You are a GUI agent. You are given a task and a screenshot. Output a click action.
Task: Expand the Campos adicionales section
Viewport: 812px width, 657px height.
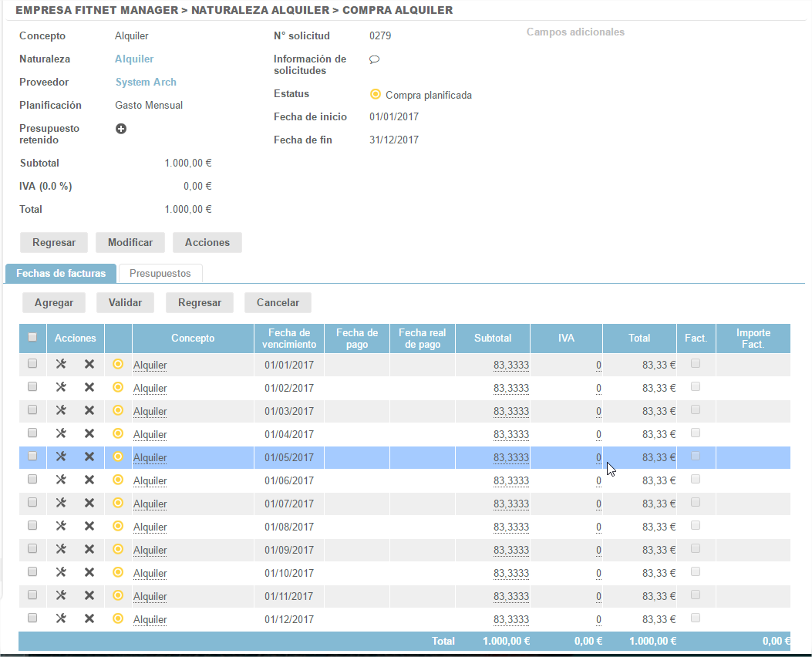coord(575,32)
